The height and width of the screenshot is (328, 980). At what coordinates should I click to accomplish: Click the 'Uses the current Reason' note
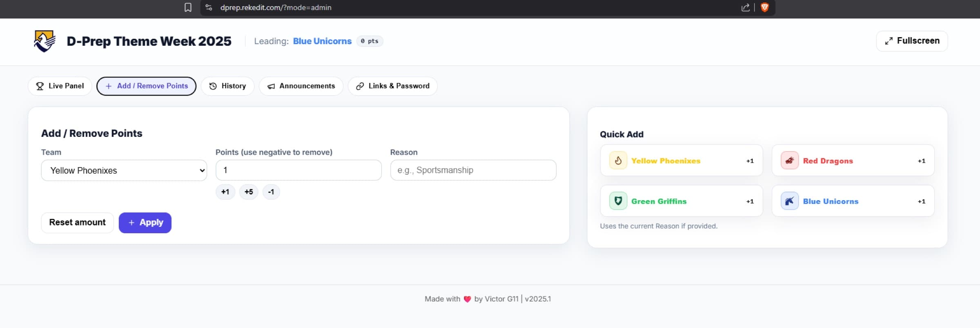[x=659, y=226]
